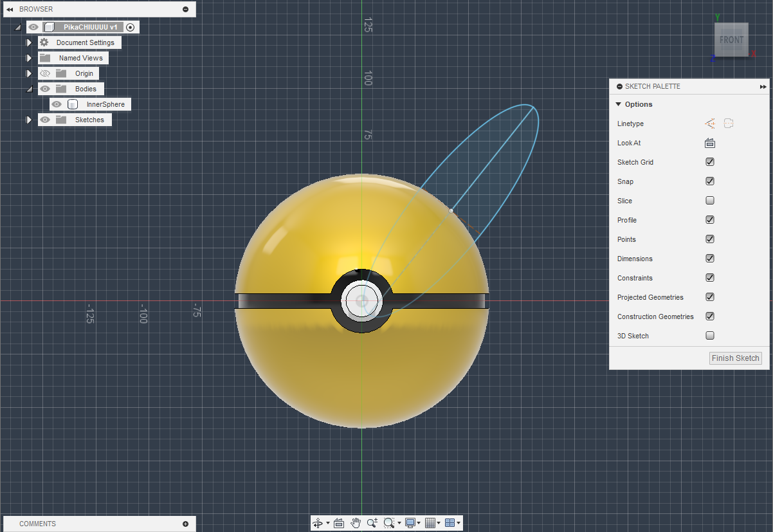The height and width of the screenshot is (532, 773).
Task: Expand the Comments panel with plus icon
Action: coord(186,524)
